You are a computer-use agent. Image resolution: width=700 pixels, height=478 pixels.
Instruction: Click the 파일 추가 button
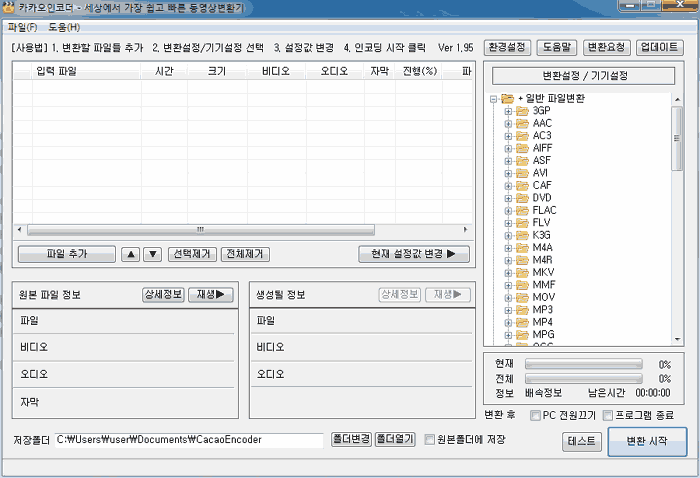(x=67, y=254)
